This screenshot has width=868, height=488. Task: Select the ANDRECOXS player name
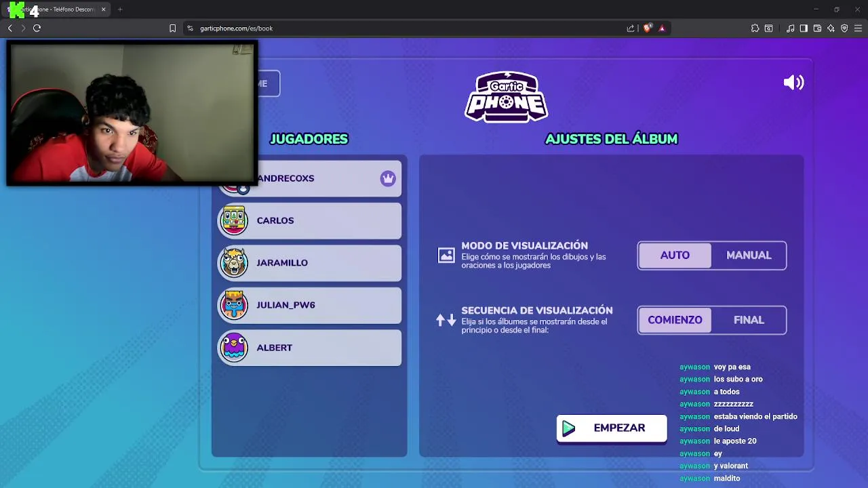click(285, 178)
